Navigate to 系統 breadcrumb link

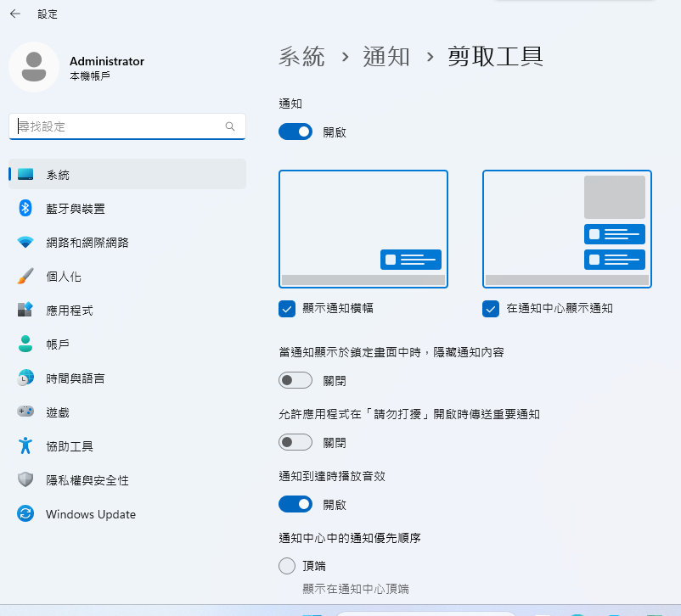pyautogui.click(x=301, y=57)
